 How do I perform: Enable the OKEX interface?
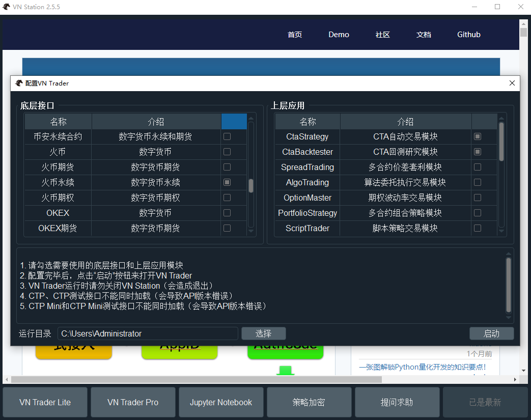227,213
